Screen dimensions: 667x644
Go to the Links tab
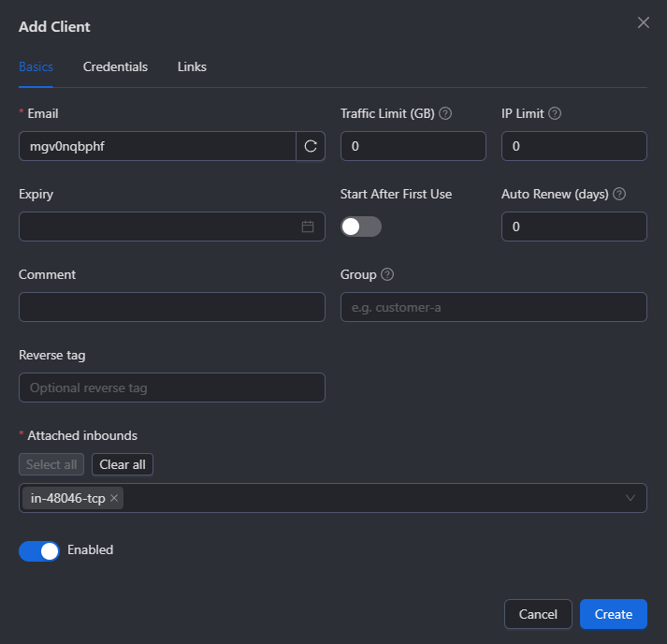(192, 66)
